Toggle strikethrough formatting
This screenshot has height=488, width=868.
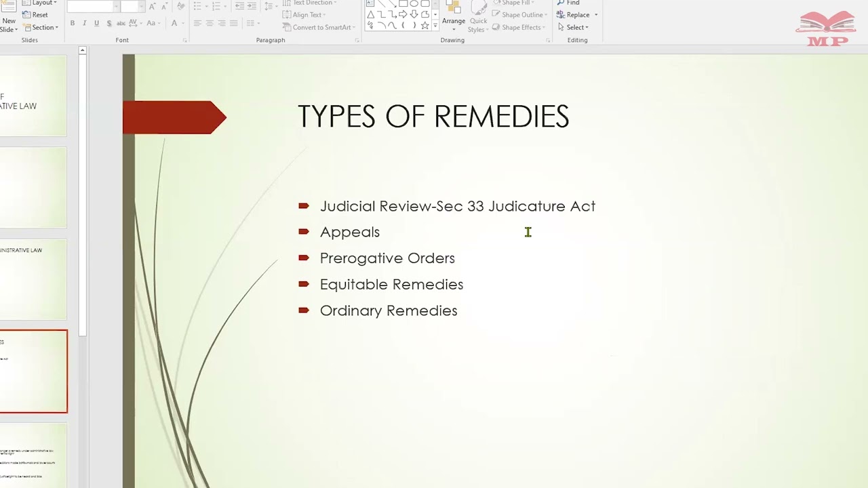tap(121, 23)
